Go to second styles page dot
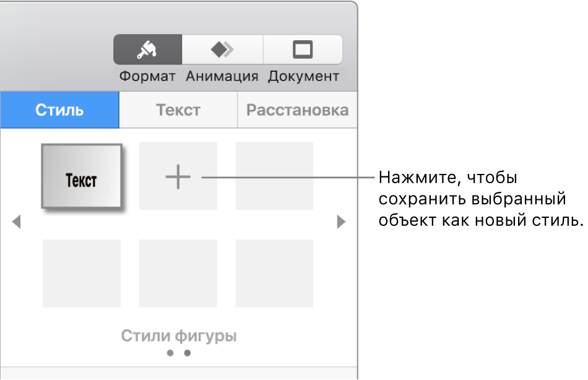Screen dimensions: 588x380 coord(188,353)
